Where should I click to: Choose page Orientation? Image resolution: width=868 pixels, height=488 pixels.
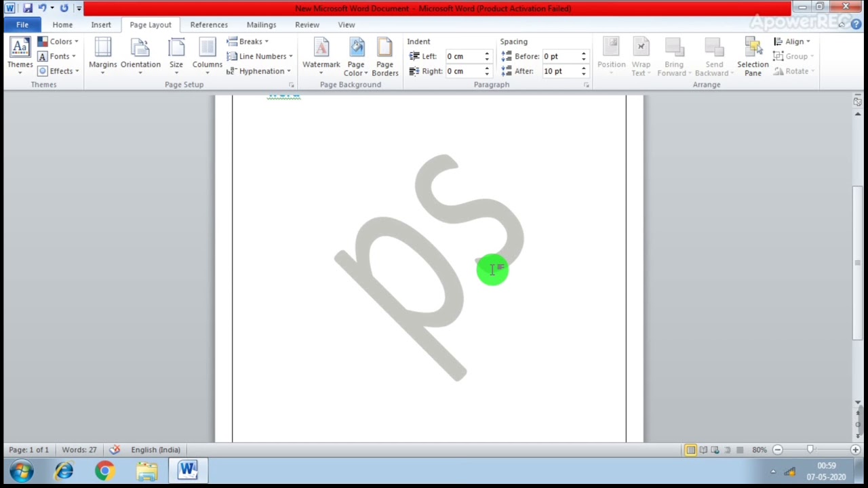140,56
